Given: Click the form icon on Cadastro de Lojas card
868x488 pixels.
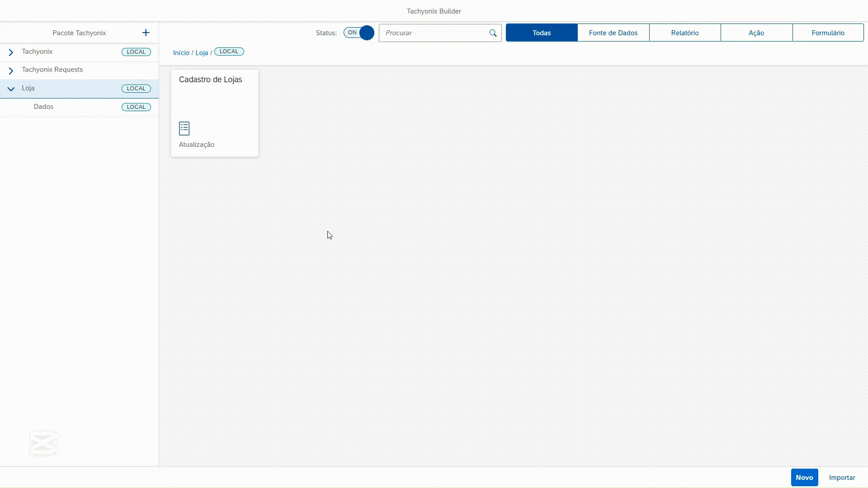Looking at the screenshot, I should point(184,129).
